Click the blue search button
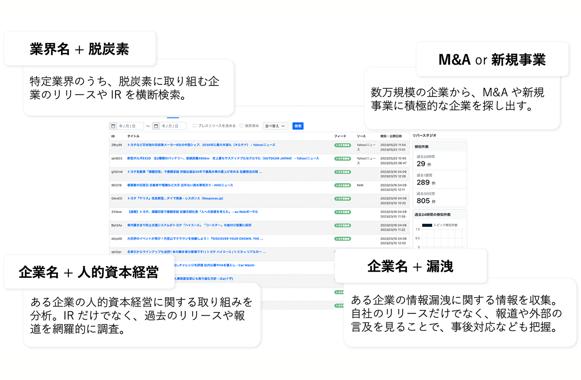 [298, 126]
